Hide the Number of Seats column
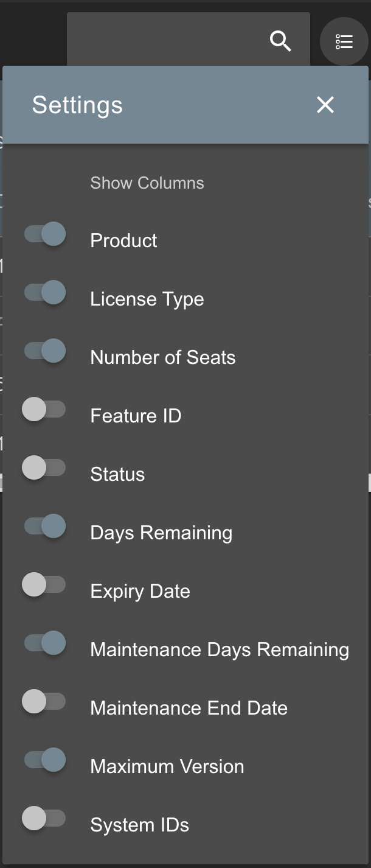Viewport: 371px width, 868px height. point(45,351)
